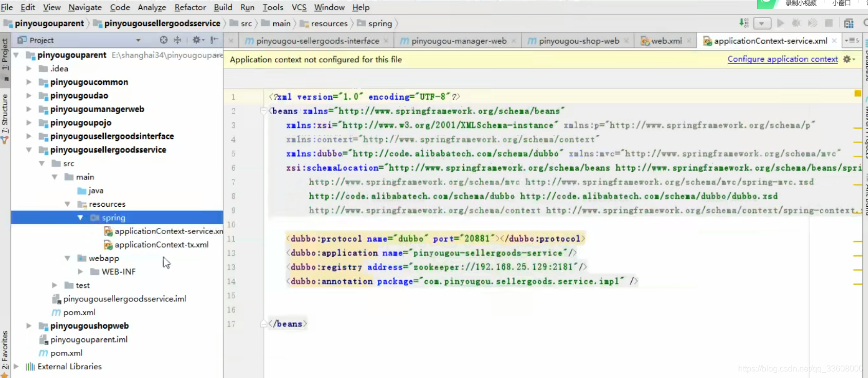Select pinyougousellergoodsservice.iml file
The width and height of the screenshot is (868, 378).
(x=119, y=299)
